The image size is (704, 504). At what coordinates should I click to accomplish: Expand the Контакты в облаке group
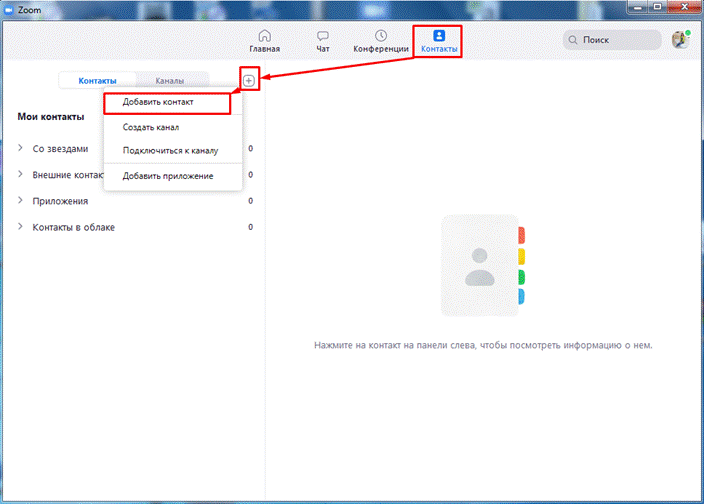pyautogui.click(x=21, y=227)
